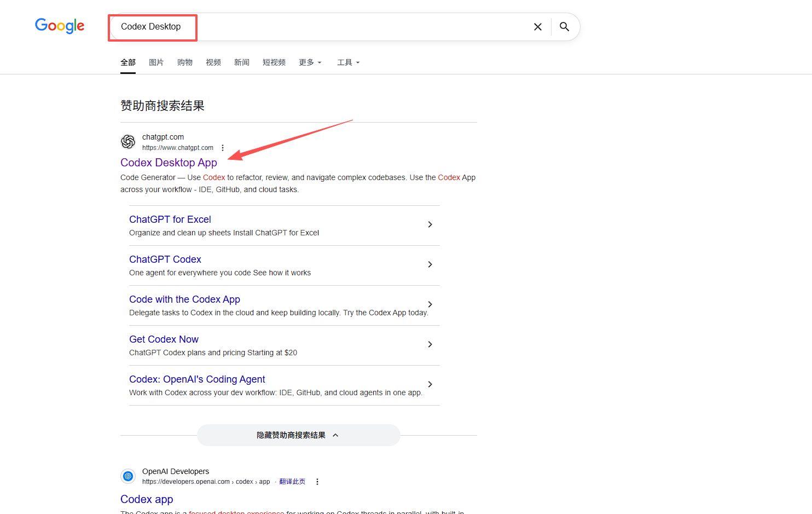Open the three-dot menu beside chatgpt.com URL
The image size is (812, 514).
pos(223,148)
